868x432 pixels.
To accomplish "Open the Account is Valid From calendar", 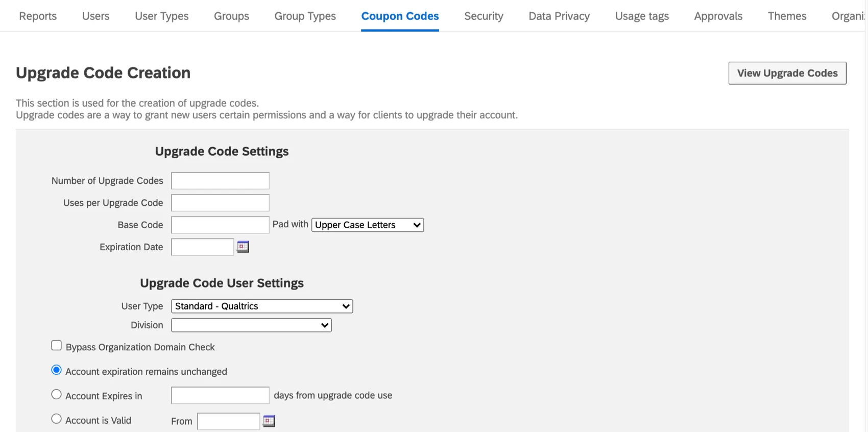I will [269, 421].
